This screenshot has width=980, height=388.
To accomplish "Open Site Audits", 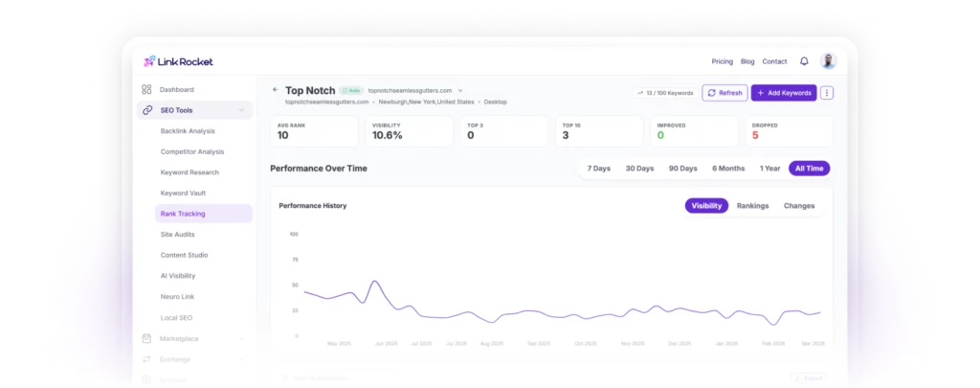I will (177, 234).
